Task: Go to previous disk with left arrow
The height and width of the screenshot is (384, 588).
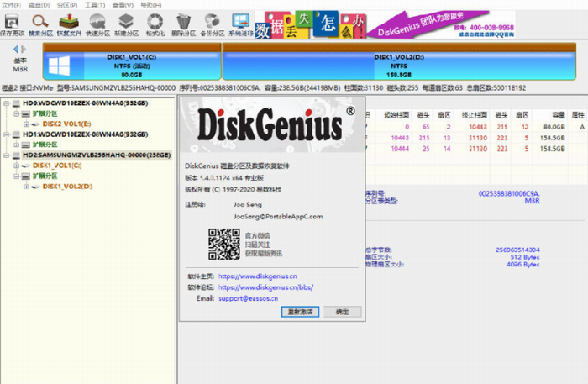Action: (15, 49)
